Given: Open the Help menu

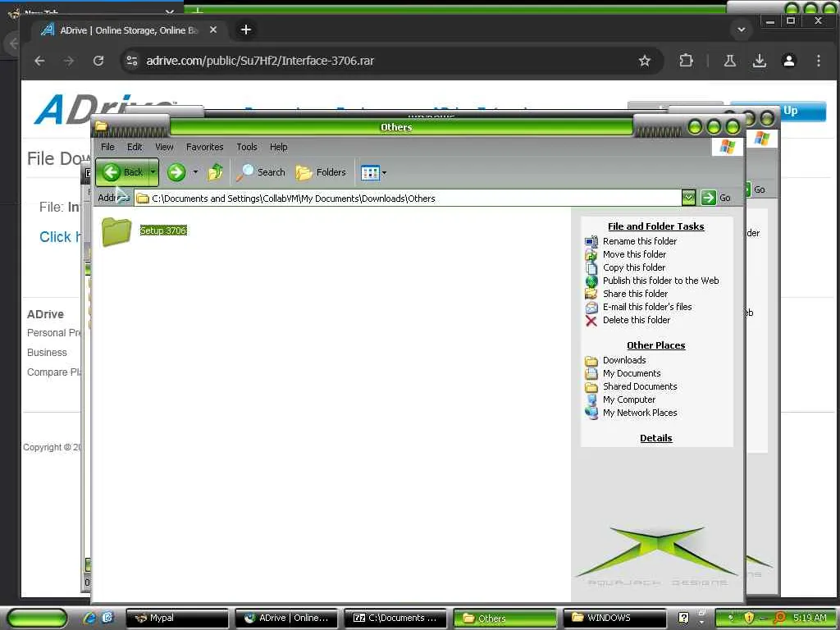Looking at the screenshot, I should [278, 147].
